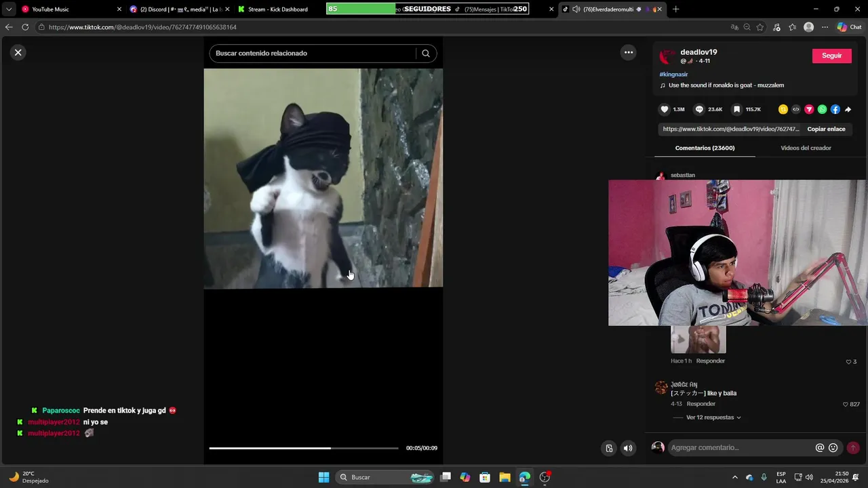Click the zoom-out magnifier in address bar

pos(747,27)
